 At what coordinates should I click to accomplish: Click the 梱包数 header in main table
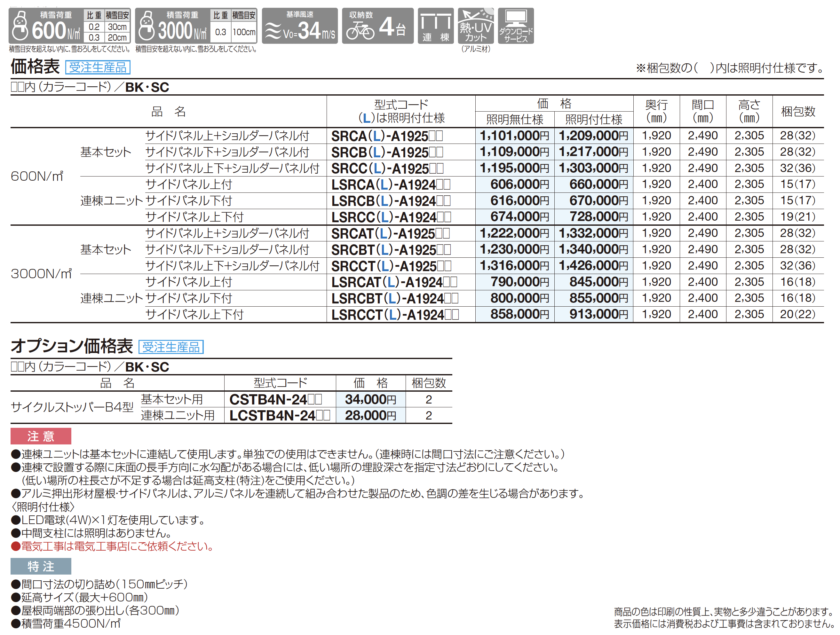pos(798,111)
